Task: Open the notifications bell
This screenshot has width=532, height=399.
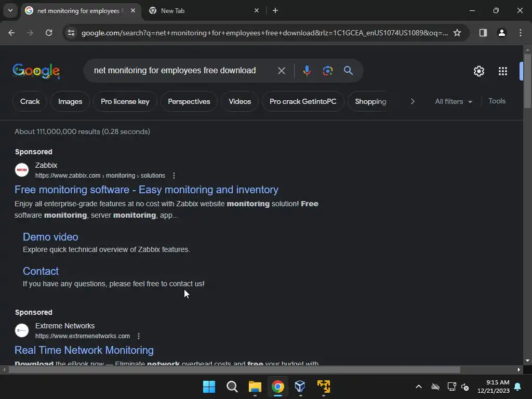Action: click(518, 387)
